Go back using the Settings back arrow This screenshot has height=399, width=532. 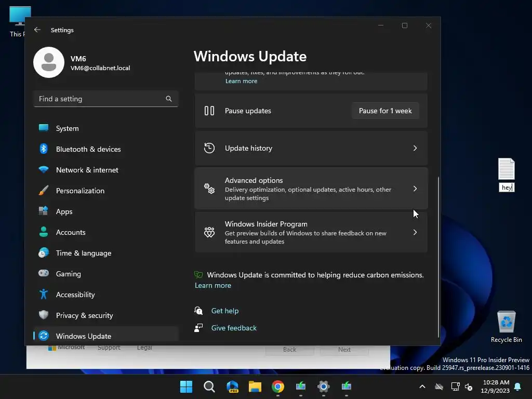coord(37,30)
